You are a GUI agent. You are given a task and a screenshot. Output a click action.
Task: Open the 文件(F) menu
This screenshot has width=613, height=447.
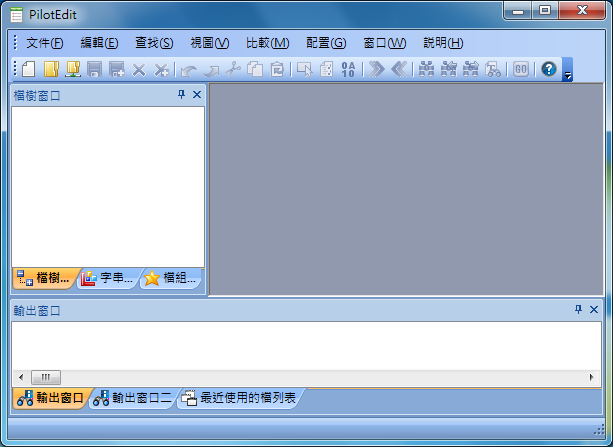click(45, 43)
